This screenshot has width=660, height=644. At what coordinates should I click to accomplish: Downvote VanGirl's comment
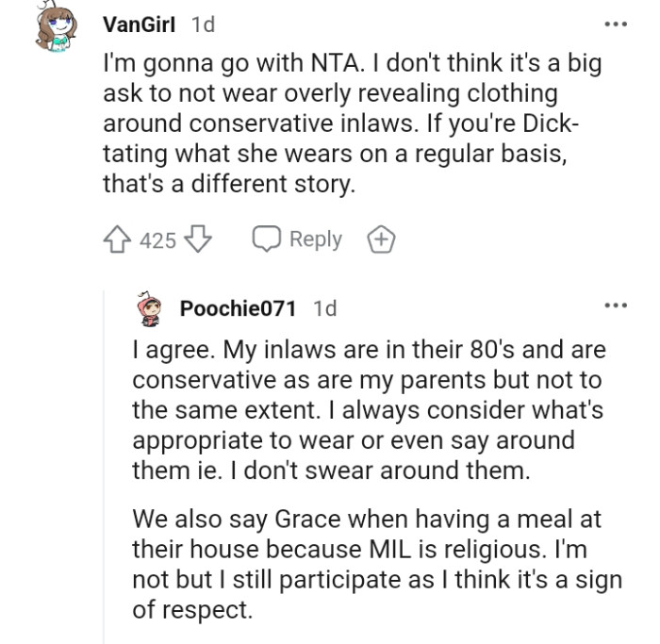(197, 239)
